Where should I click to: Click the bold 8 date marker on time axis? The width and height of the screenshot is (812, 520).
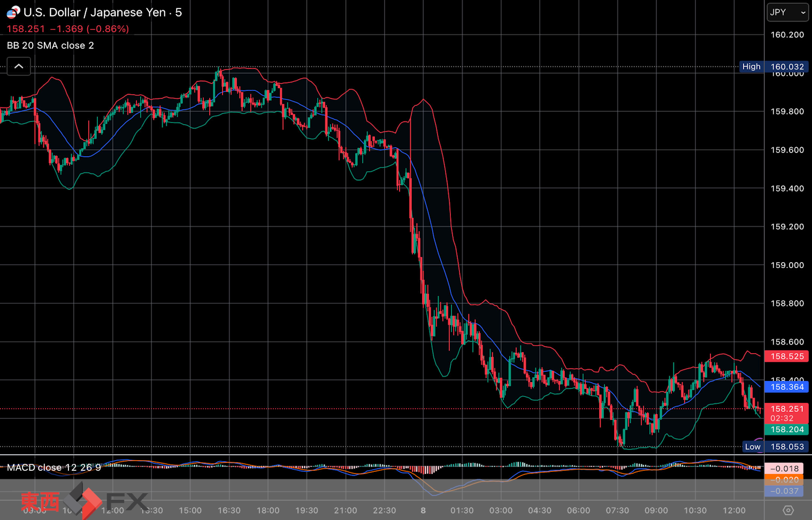click(423, 510)
